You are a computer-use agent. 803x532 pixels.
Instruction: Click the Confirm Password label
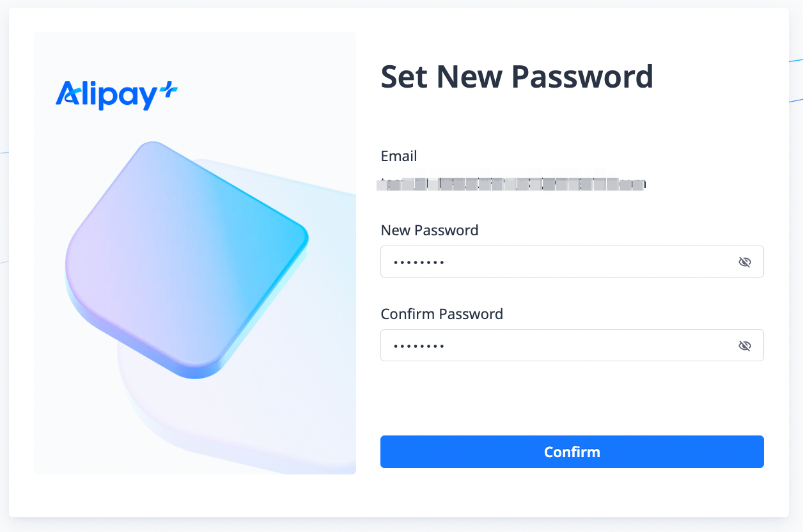(x=441, y=314)
